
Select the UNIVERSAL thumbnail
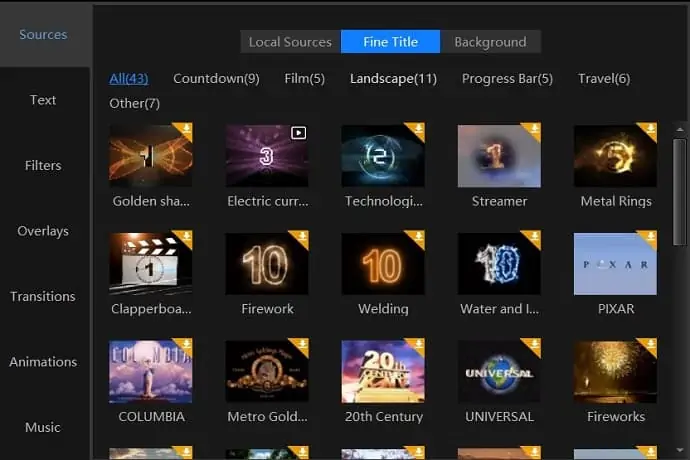pyautogui.click(x=499, y=372)
